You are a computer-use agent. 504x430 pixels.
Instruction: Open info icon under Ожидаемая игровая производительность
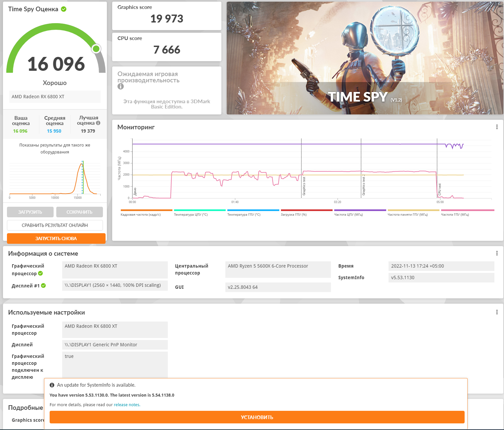tap(120, 86)
